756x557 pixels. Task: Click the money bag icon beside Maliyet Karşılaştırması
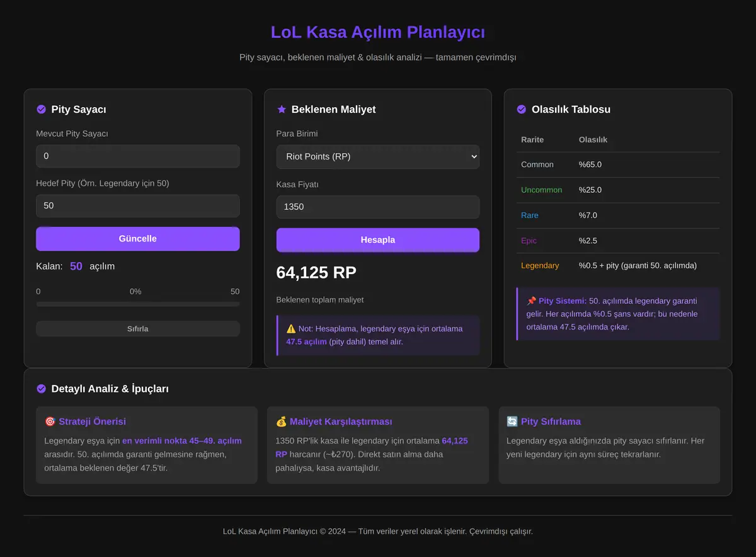pyautogui.click(x=281, y=422)
